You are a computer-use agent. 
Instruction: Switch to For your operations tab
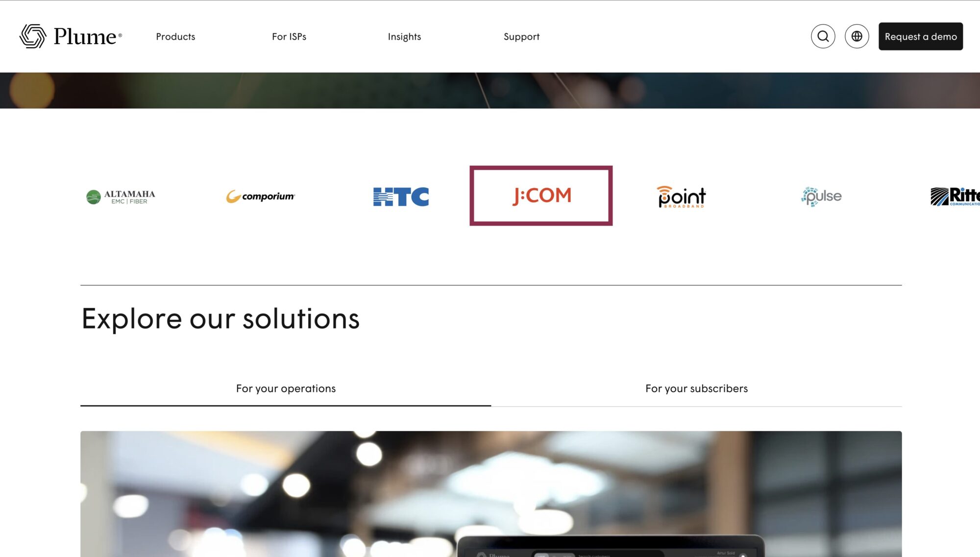tap(286, 389)
